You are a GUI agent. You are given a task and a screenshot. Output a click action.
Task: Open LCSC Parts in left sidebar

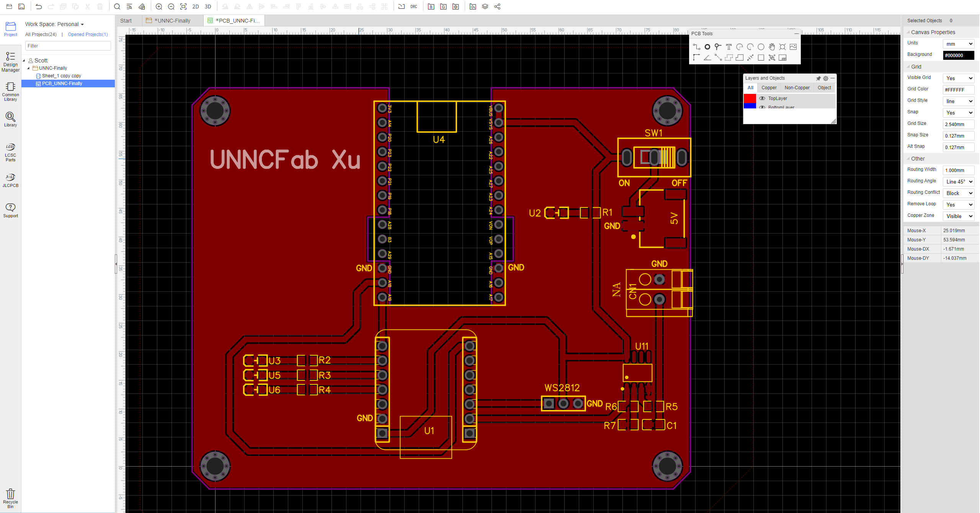click(x=10, y=152)
